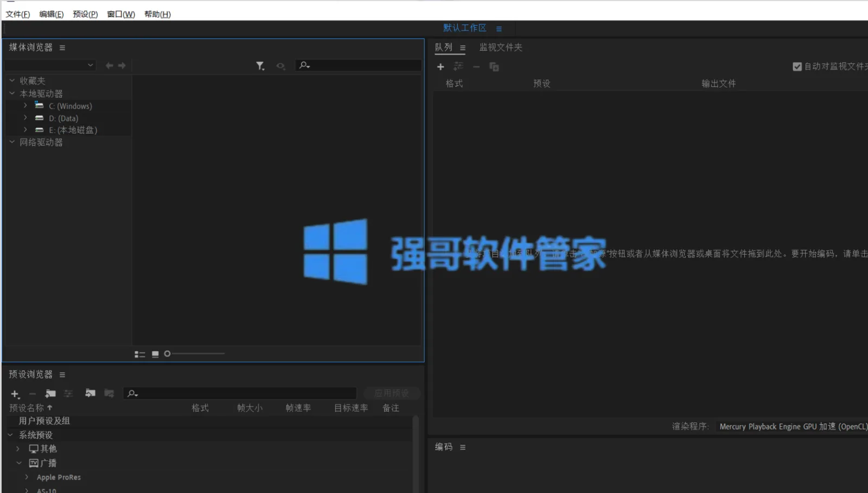Create a new preset group folder

click(x=50, y=393)
